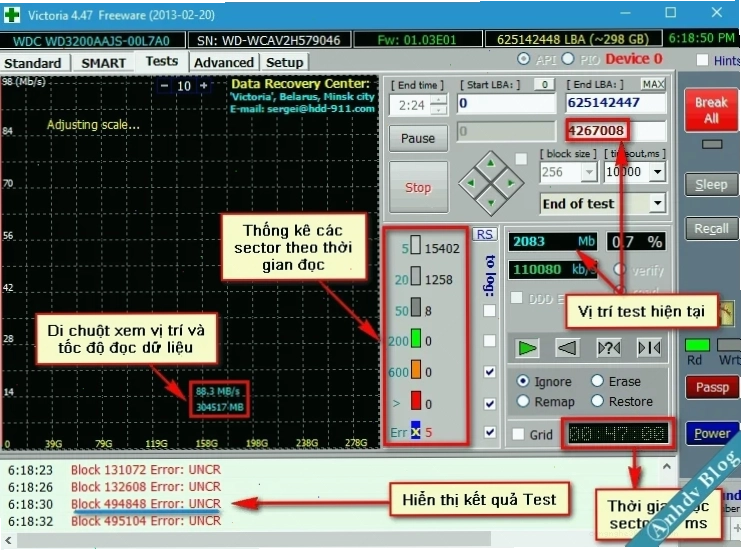Click log entry Block 494848 Error: UNCR
This screenshot has height=550, width=741.
coord(146,504)
